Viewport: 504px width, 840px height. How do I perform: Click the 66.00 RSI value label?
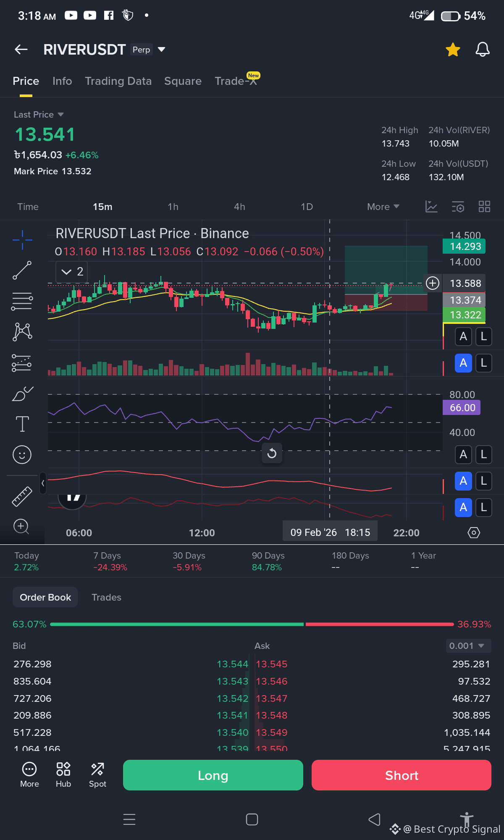click(x=462, y=408)
